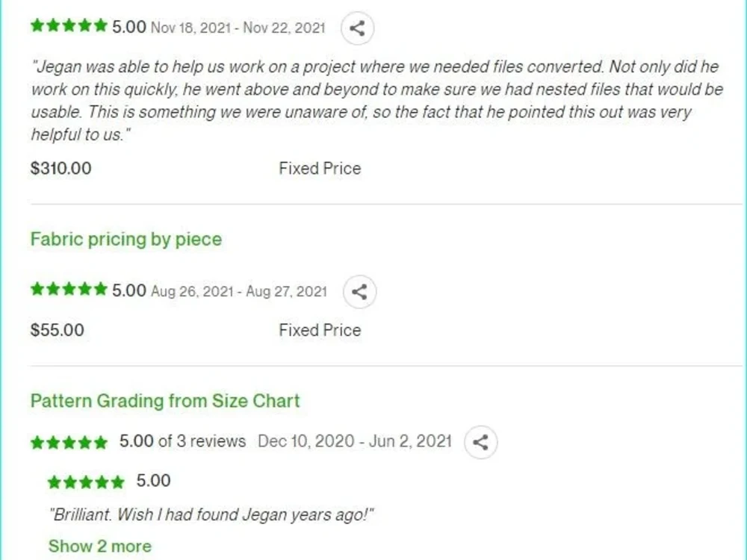
Task: Open the 'Fabric pricing by piece' job
Action: pos(126,239)
